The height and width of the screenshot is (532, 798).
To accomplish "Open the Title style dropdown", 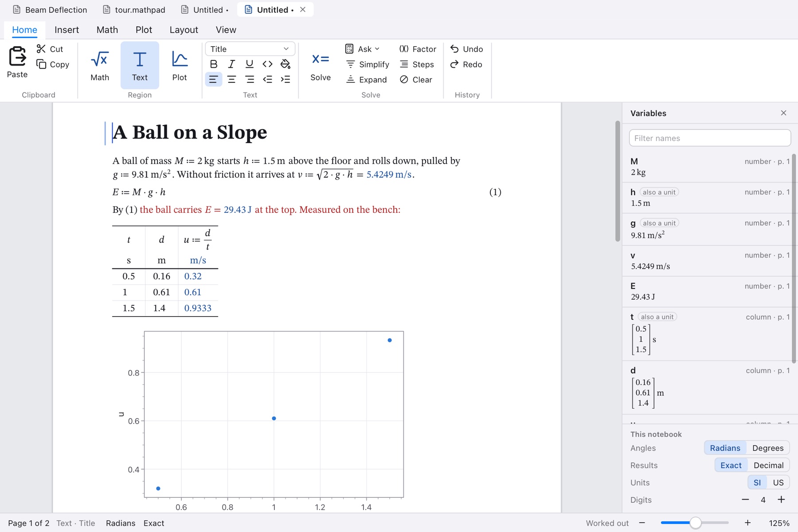I will [250, 49].
